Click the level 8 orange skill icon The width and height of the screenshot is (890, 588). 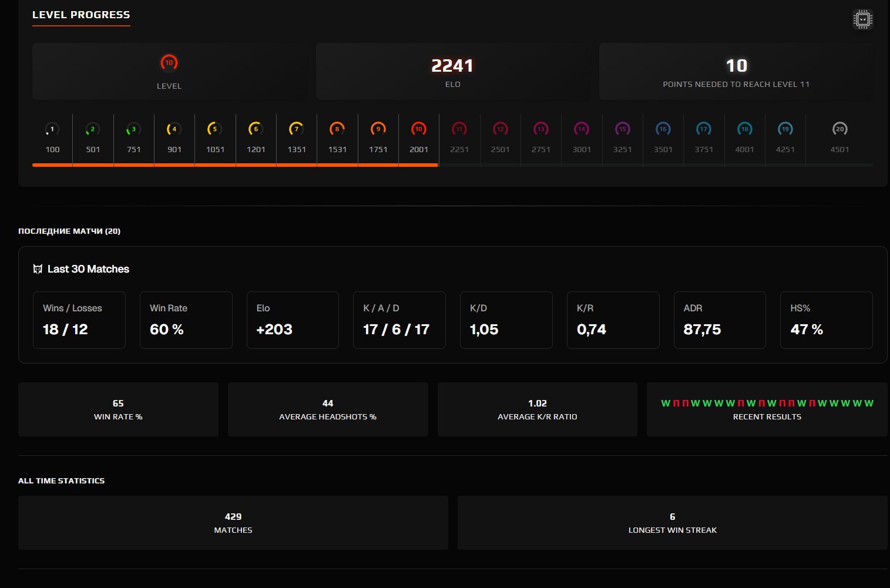[x=337, y=129]
